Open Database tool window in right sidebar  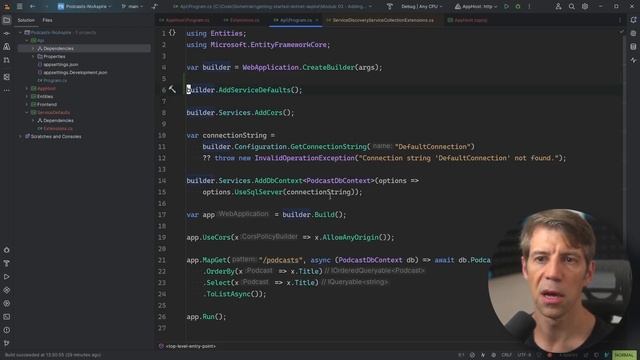pyautogui.click(x=633, y=47)
